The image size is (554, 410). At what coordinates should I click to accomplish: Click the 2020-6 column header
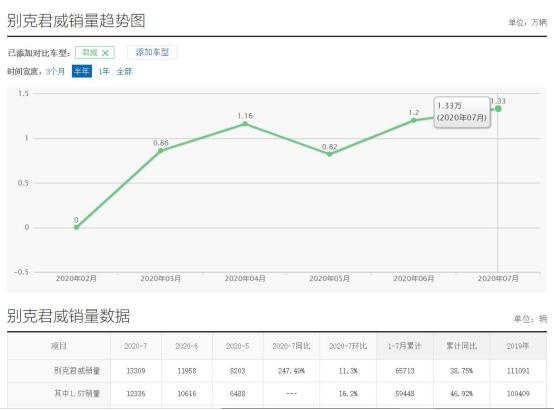187,346
